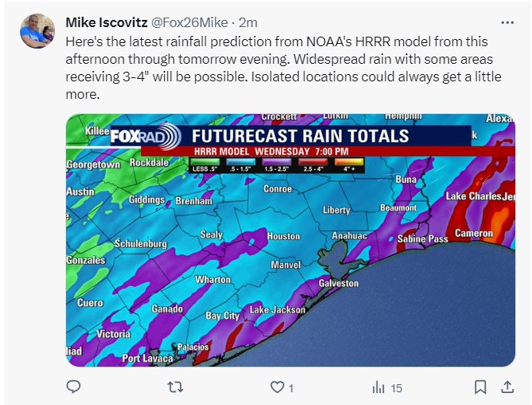The image size is (532, 405).
Task: View tweet analytics bar chart icon
Action: point(379,387)
